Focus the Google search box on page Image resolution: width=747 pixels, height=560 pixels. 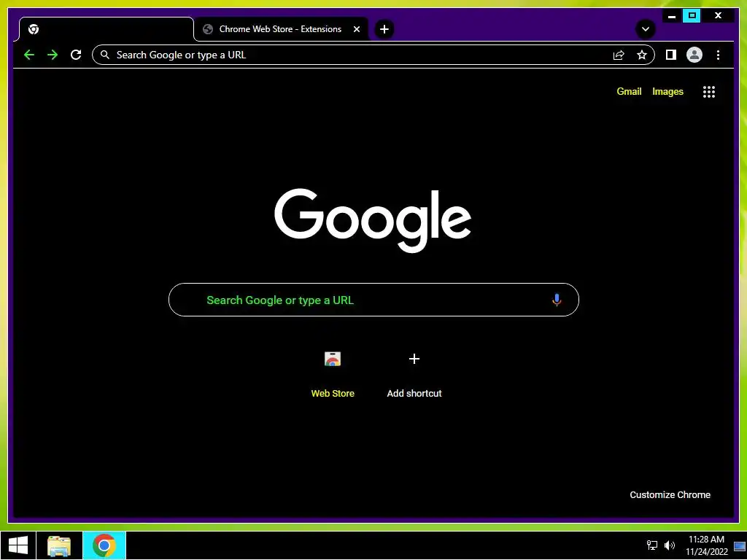(373, 300)
